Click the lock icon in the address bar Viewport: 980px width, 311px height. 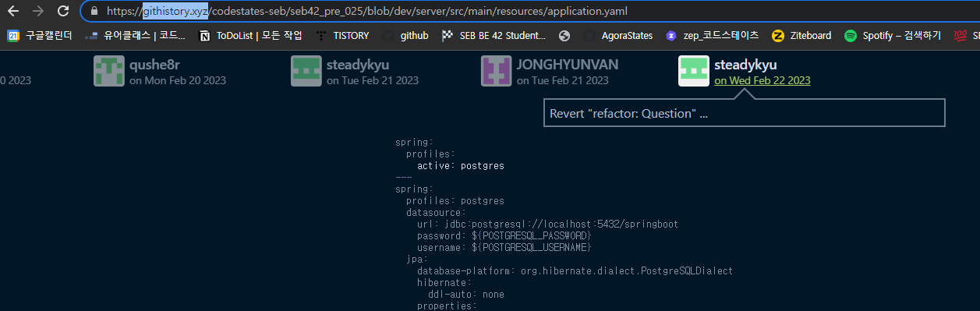(x=94, y=12)
